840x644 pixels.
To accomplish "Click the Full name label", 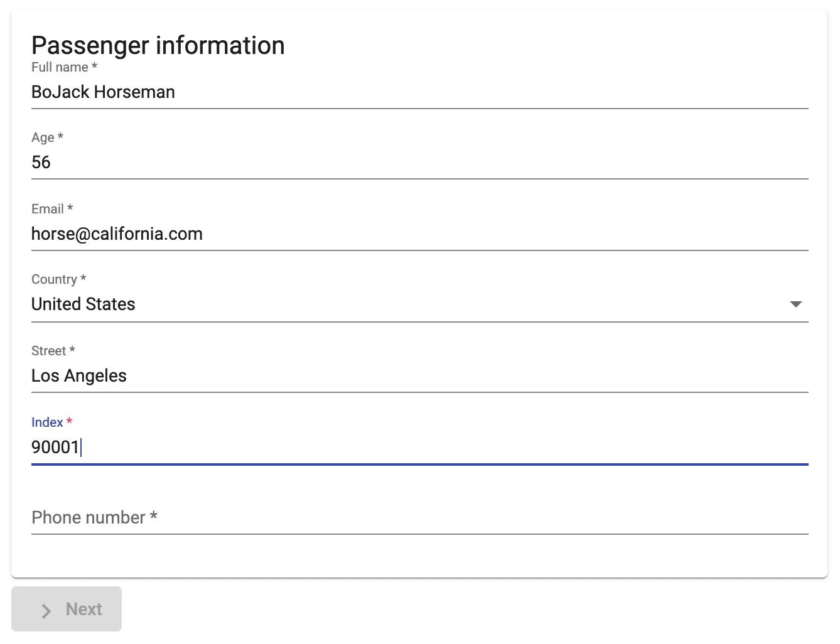I will pyautogui.click(x=60, y=67).
